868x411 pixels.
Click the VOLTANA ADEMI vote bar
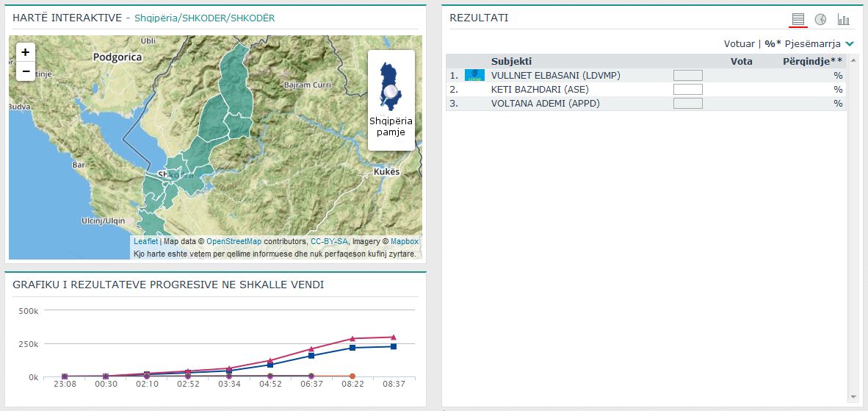[687, 104]
